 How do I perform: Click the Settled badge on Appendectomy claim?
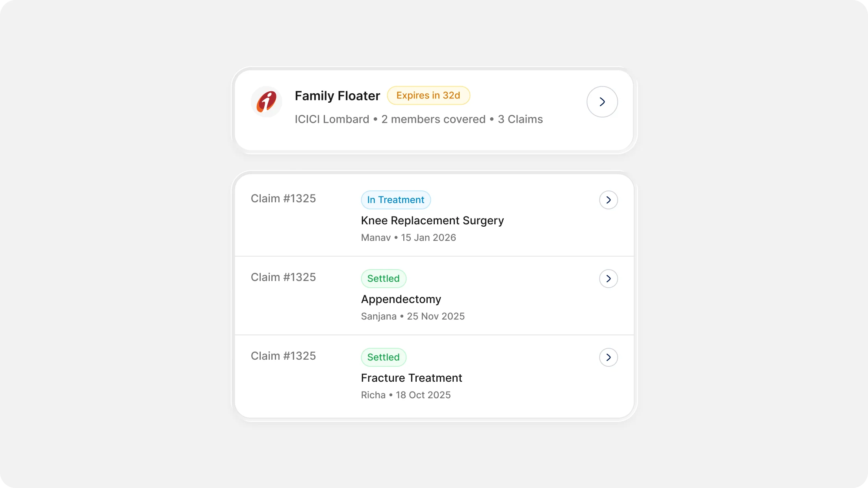point(383,278)
